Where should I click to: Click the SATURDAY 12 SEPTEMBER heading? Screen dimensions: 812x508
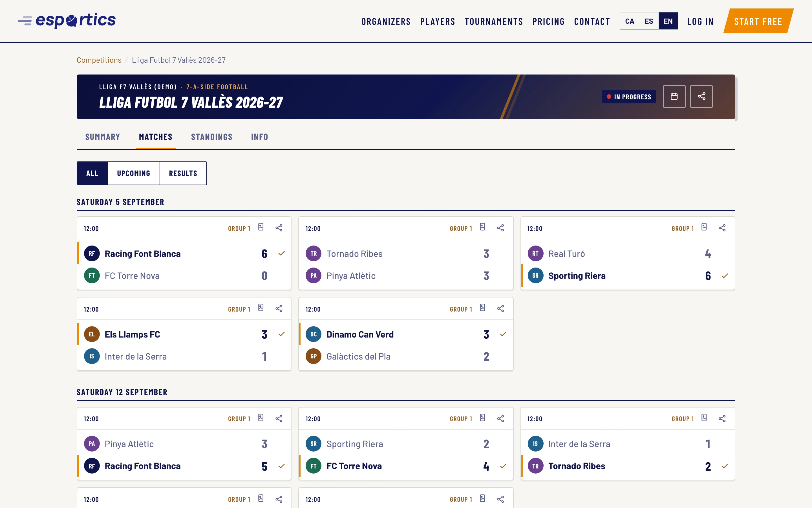point(122,392)
